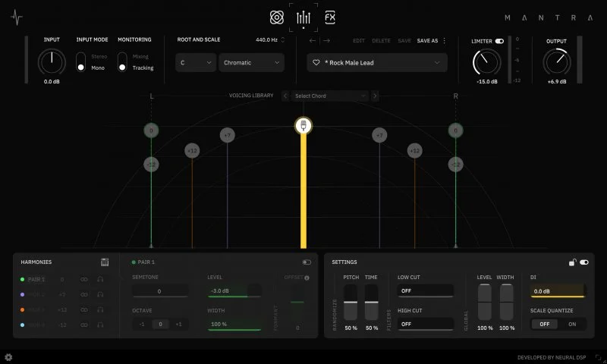Toggle the Limiter switch
Screen dimensions: 607x364
(x=499, y=41)
